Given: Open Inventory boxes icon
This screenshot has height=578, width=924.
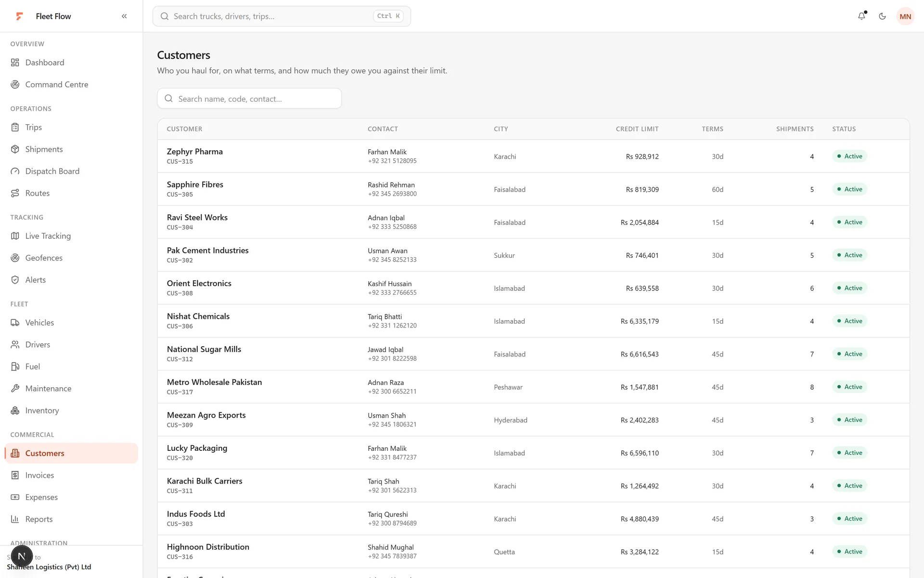Looking at the screenshot, I should 15,411.
